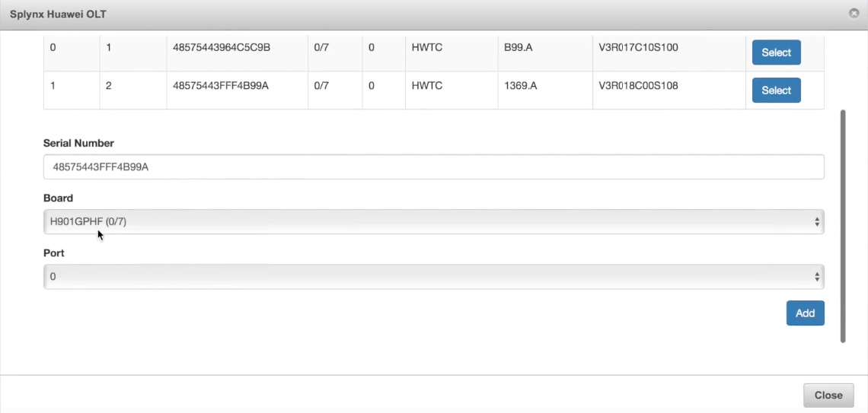Expand the Port dropdown arrows
This screenshot has height=413, width=868.
pyautogui.click(x=816, y=276)
